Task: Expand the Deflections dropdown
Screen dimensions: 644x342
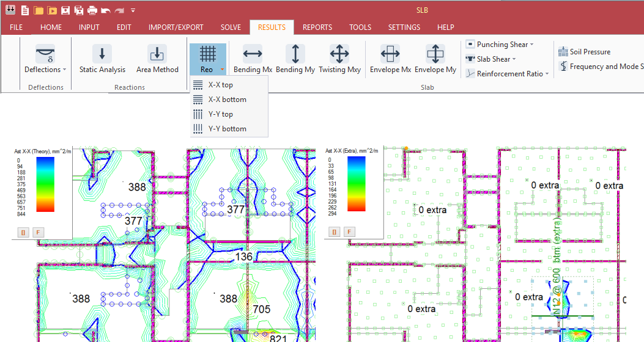Action: [x=45, y=70]
